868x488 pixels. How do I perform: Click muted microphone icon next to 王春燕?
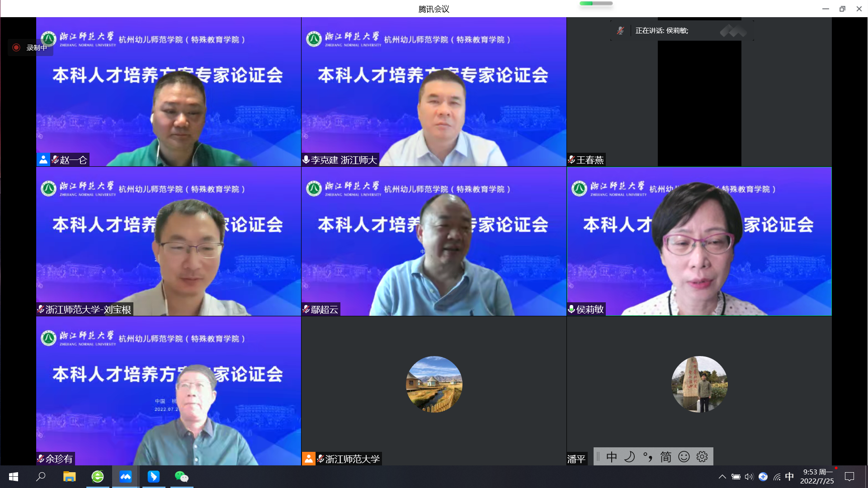pos(571,160)
